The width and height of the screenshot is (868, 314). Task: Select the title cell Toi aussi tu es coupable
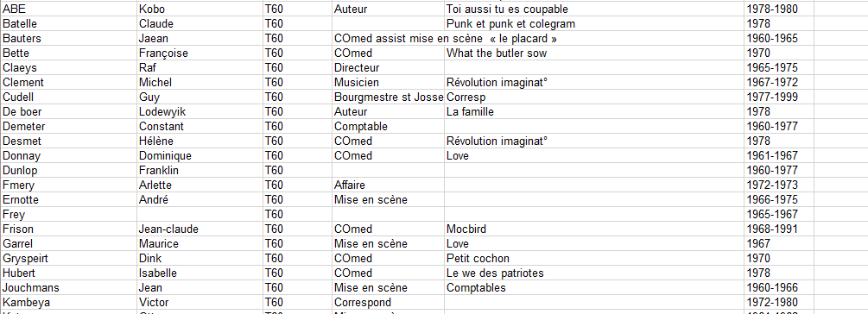coord(593,9)
